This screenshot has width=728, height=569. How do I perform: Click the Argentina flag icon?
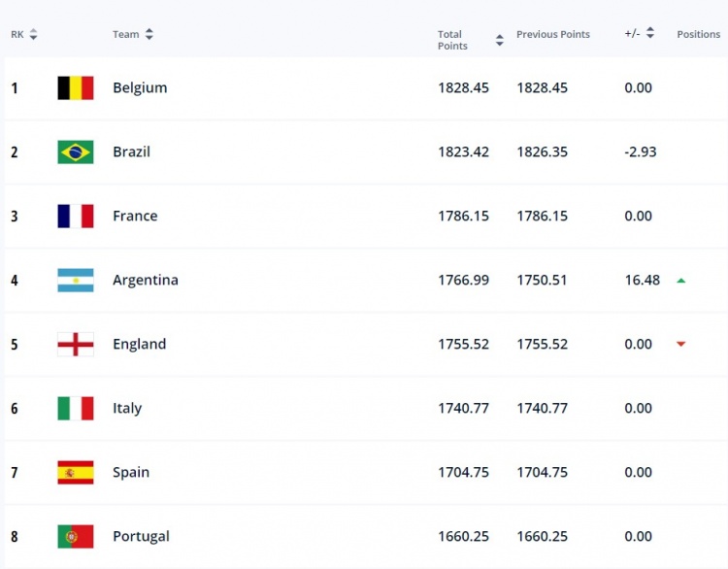click(75, 280)
